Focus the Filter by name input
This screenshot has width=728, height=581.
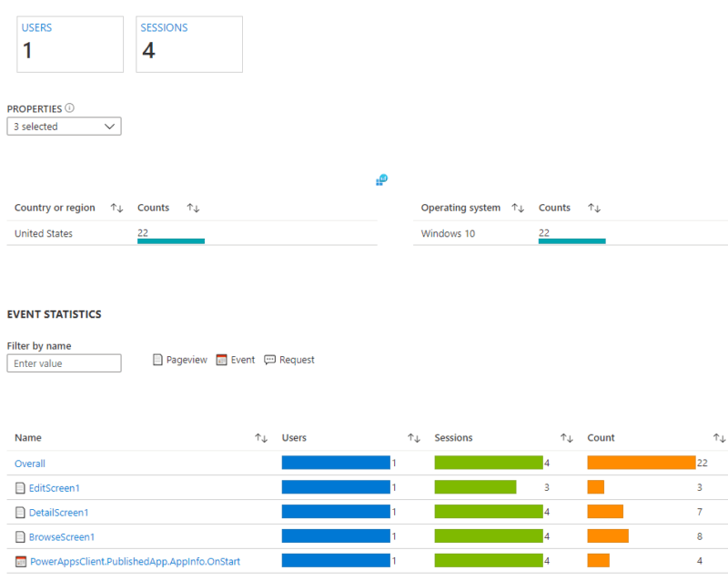(64, 363)
